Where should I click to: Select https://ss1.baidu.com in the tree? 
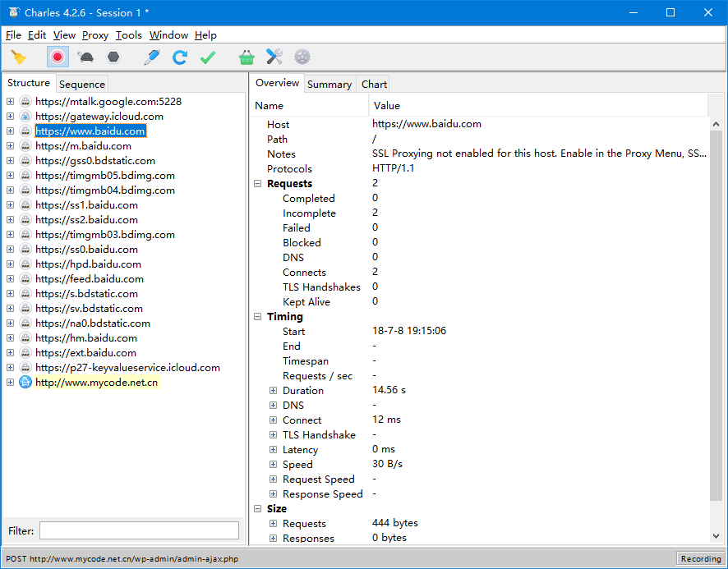[86, 205]
